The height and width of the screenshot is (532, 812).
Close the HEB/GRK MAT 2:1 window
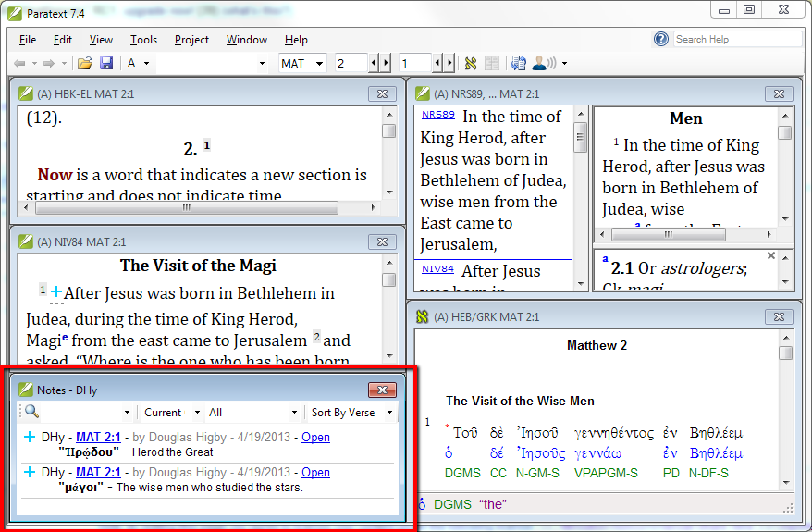[x=780, y=317]
